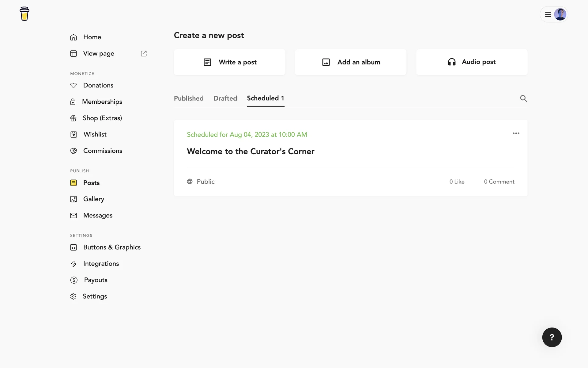
Task: Start an Audio post
Action: [472, 62]
